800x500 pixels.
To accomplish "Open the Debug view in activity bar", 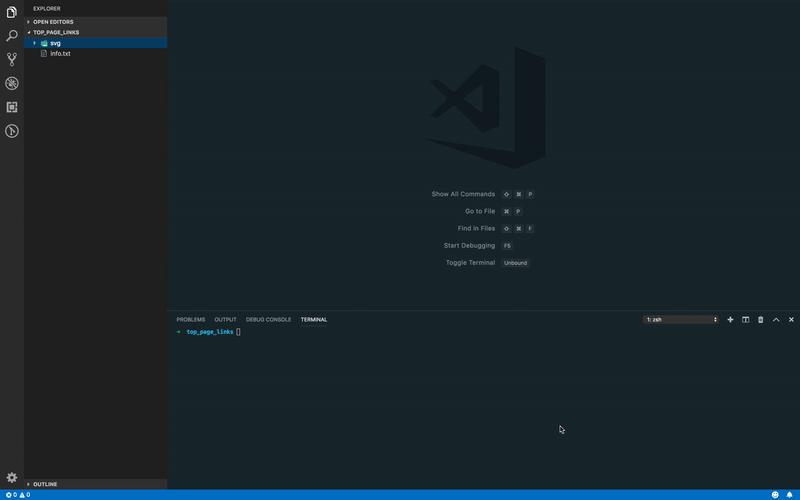I will click(12, 83).
